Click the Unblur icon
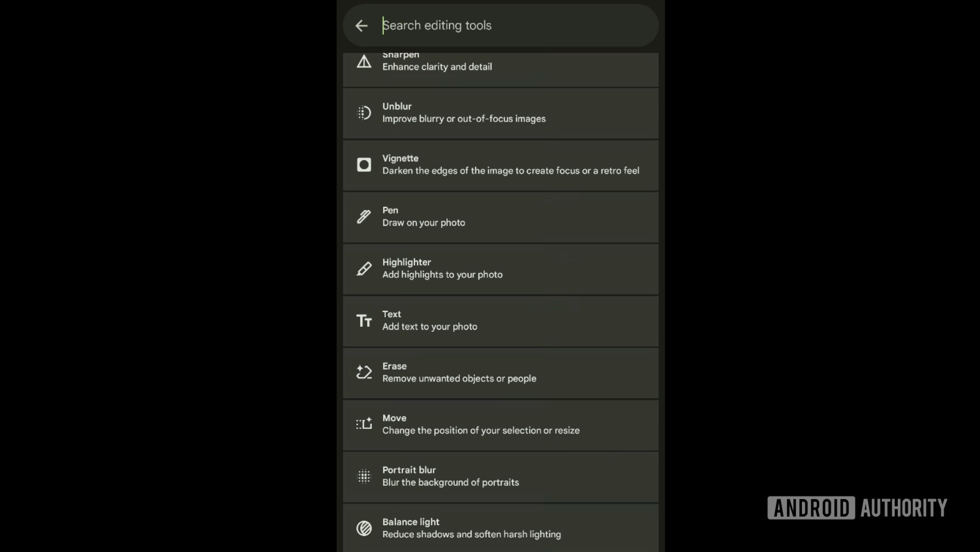 (364, 113)
